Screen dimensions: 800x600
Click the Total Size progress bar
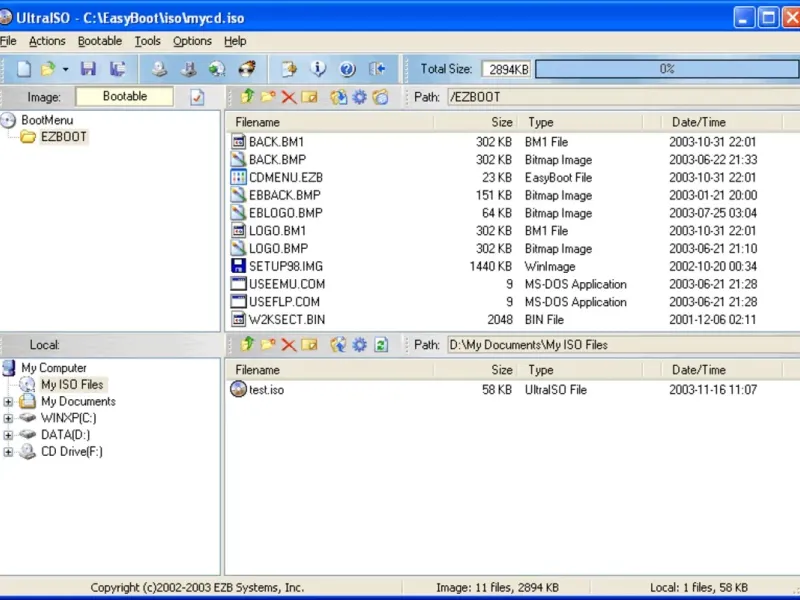[665, 69]
